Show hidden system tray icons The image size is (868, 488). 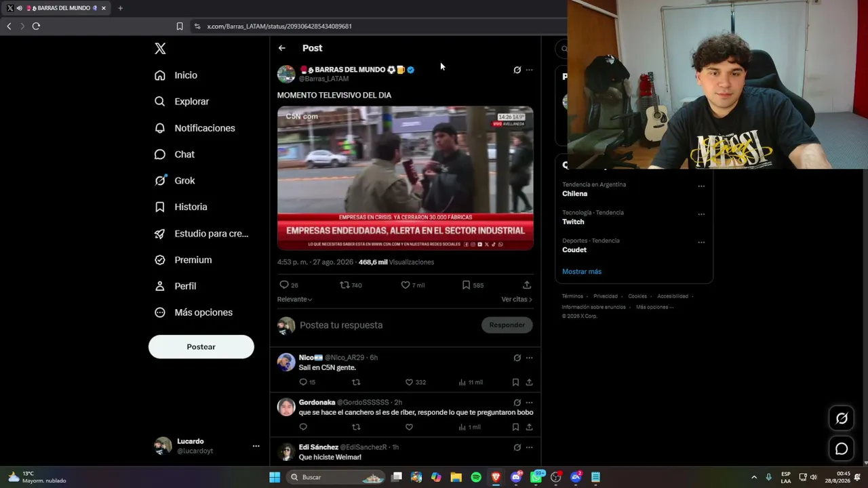point(754,477)
